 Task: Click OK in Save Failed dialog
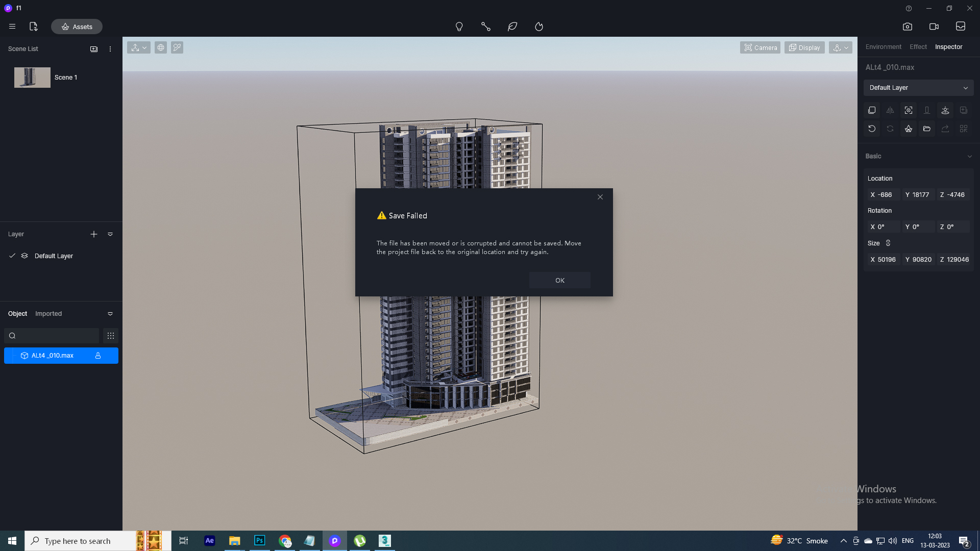tap(559, 280)
